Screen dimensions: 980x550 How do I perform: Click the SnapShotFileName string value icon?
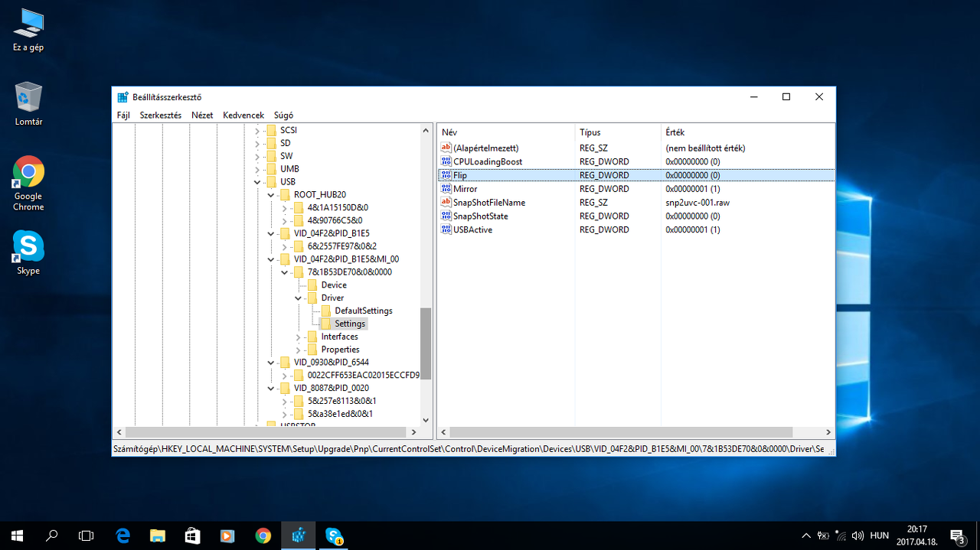point(446,202)
